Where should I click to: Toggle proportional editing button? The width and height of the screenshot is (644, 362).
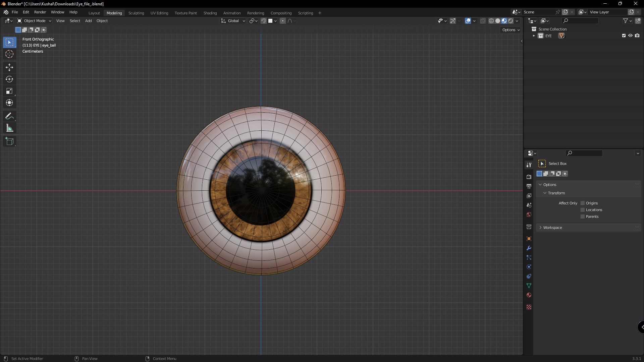click(x=283, y=21)
